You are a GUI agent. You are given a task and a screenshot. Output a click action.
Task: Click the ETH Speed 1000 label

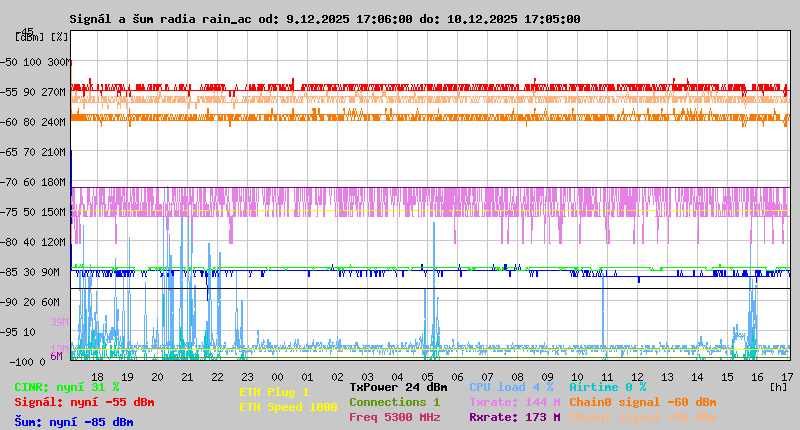point(288,407)
